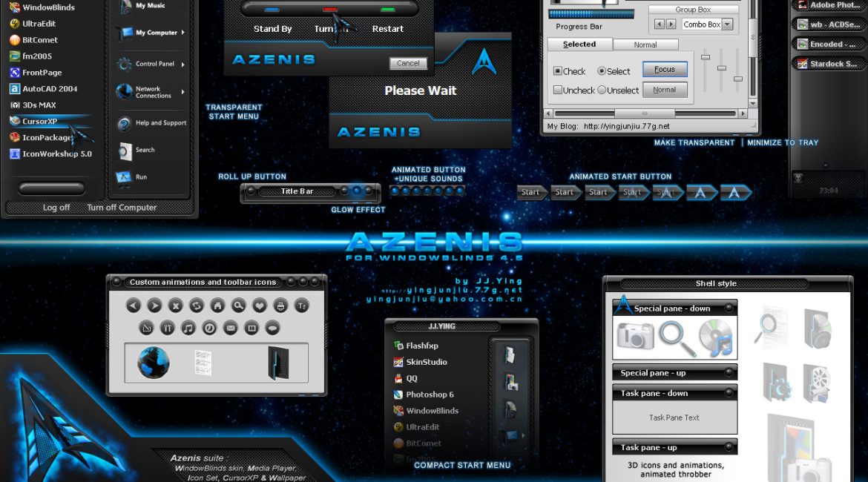Click the Stop (X) toolbar icon
The width and height of the screenshot is (868, 482).
pyautogui.click(x=176, y=306)
